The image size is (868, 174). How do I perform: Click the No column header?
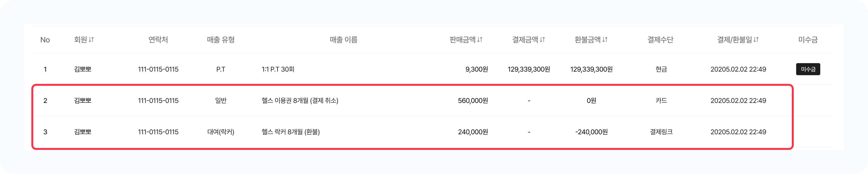click(45, 40)
